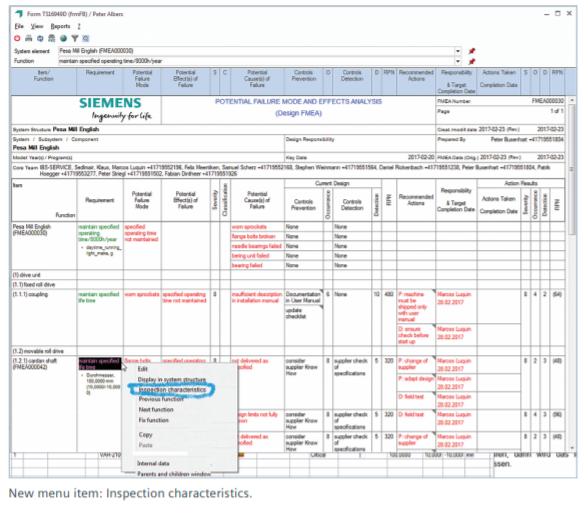Click the globe language icon
Viewport: 584px width, 505px height.
pos(63,38)
